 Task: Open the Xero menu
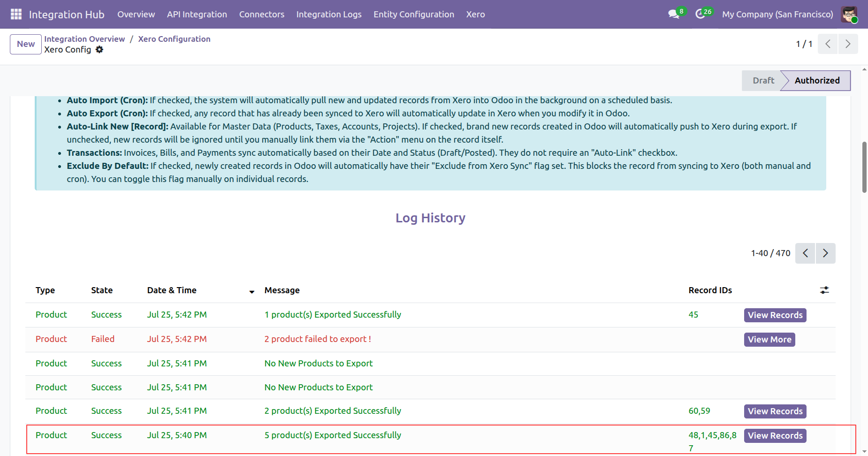(476, 14)
